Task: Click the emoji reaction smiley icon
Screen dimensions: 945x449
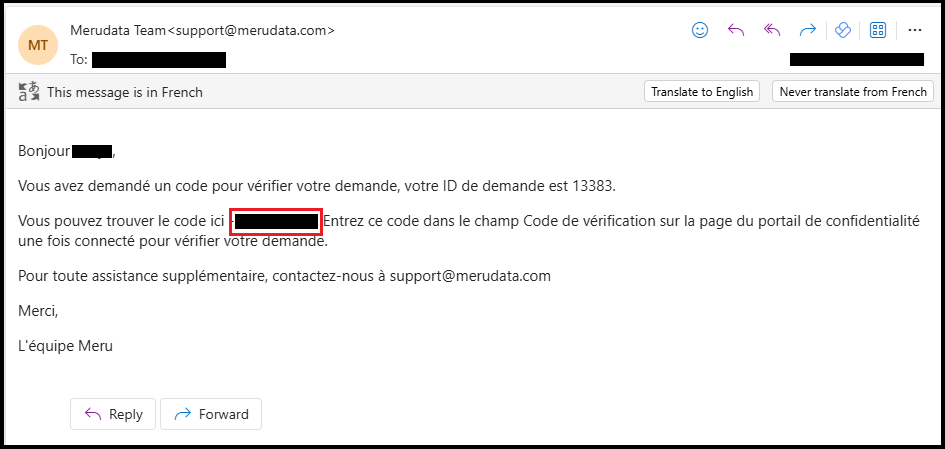Action: point(700,30)
